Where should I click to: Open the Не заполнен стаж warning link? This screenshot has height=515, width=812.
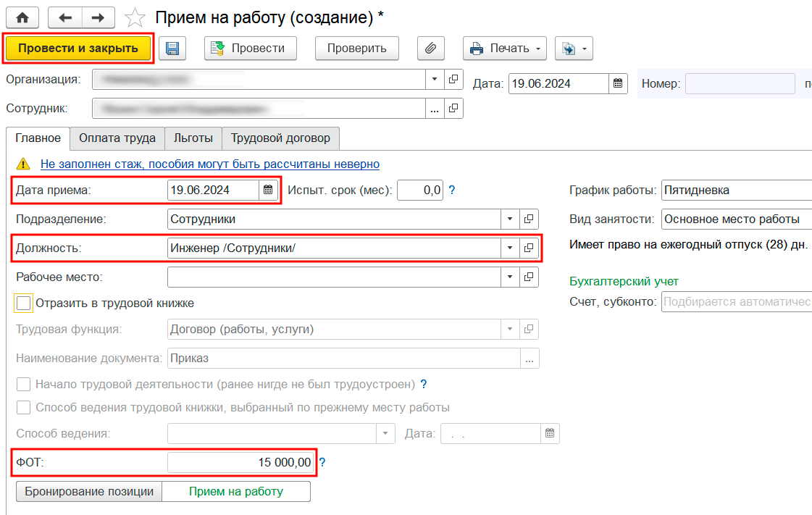(x=209, y=164)
